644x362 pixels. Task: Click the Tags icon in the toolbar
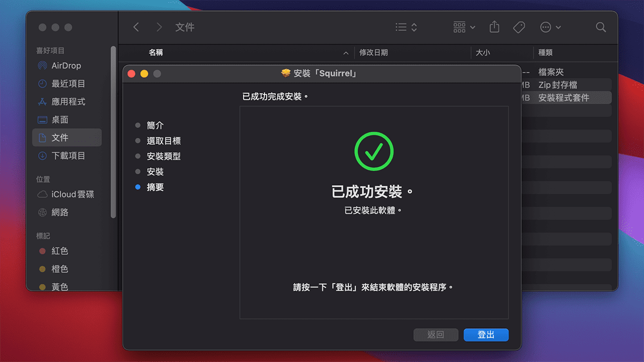point(518,27)
